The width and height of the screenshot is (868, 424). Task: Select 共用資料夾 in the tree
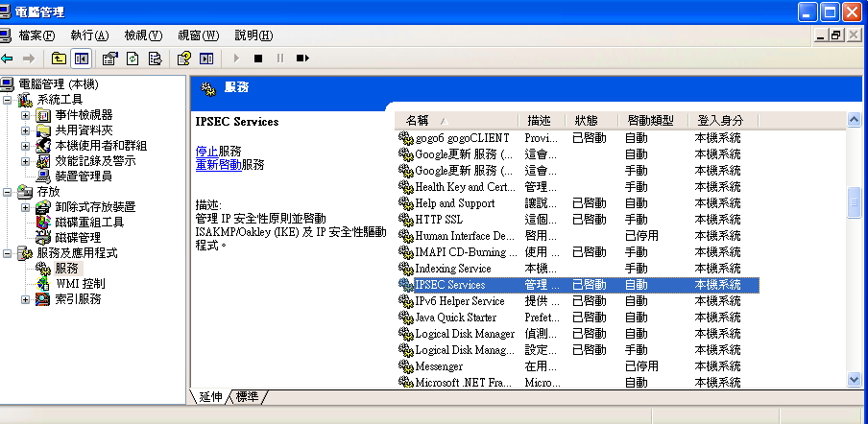[84, 130]
